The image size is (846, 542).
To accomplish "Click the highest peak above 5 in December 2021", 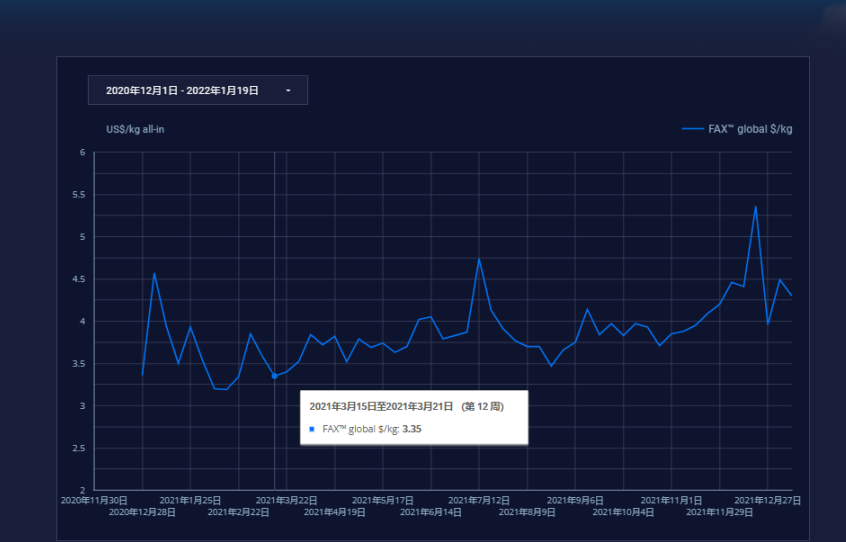I will tap(755, 207).
